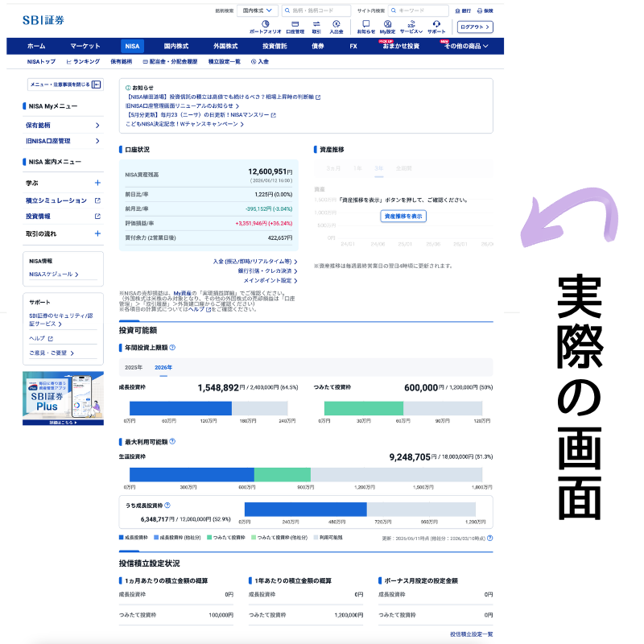644x644 pixels.
Task: Open 外国株式 in main navigation
Action: [x=225, y=46]
